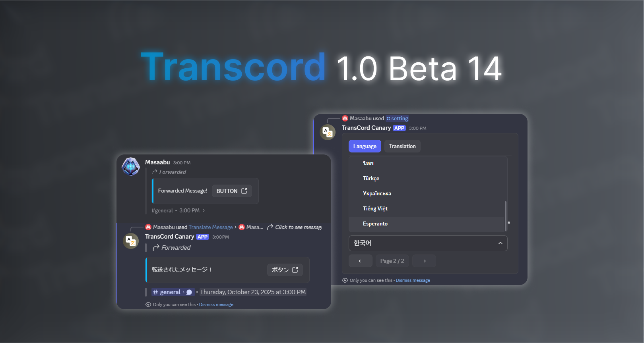Open the external link icon on ボタン
Viewport: 644px width, 343px height.
[295, 270]
